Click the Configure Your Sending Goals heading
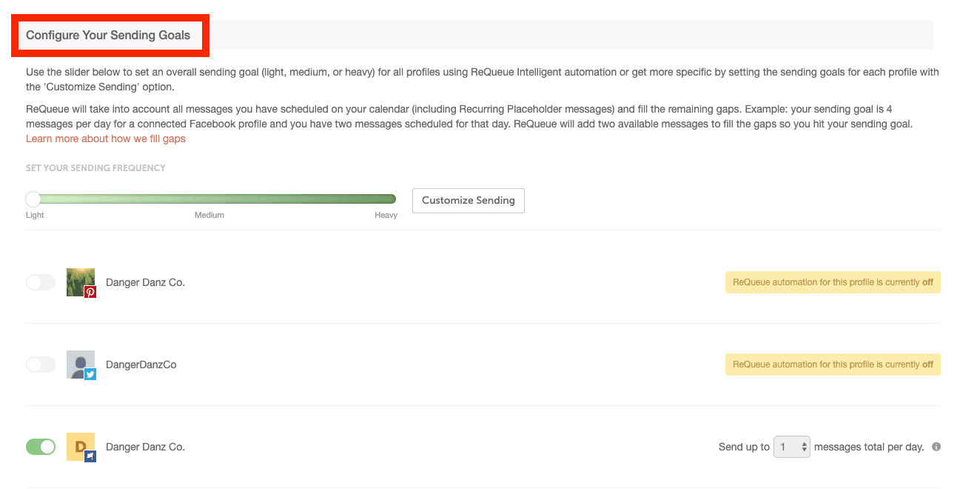Viewport: 980px width, 489px height. tap(108, 35)
